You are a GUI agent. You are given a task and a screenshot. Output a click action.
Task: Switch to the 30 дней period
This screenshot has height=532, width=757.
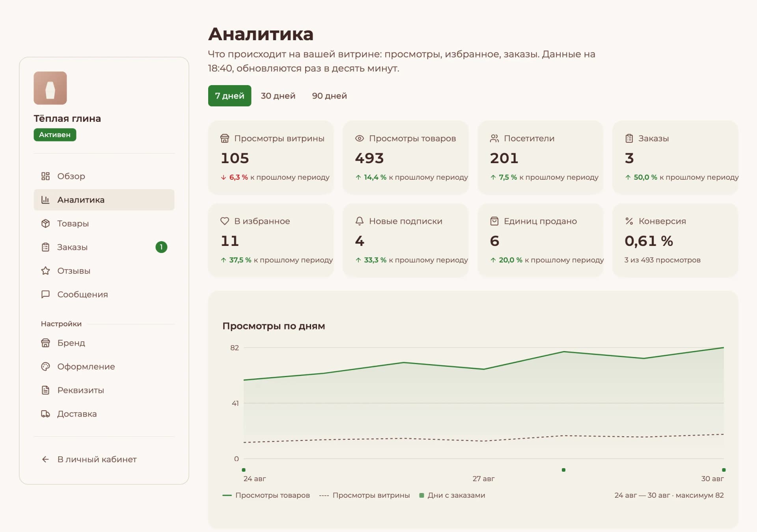click(278, 96)
